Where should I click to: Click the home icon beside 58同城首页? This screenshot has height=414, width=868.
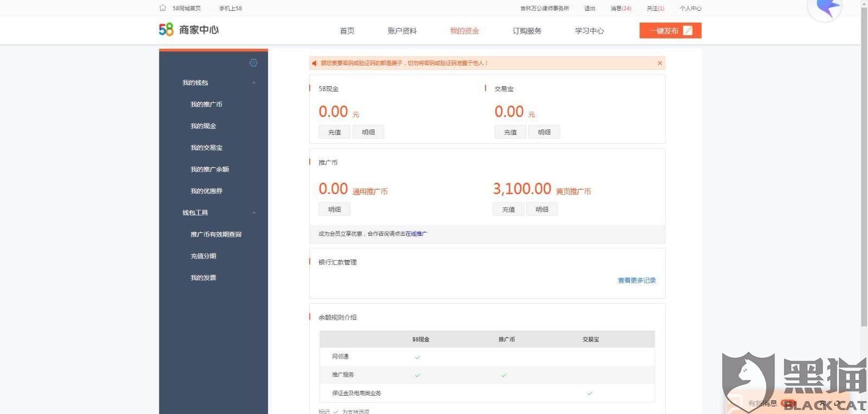coord(163,8)
